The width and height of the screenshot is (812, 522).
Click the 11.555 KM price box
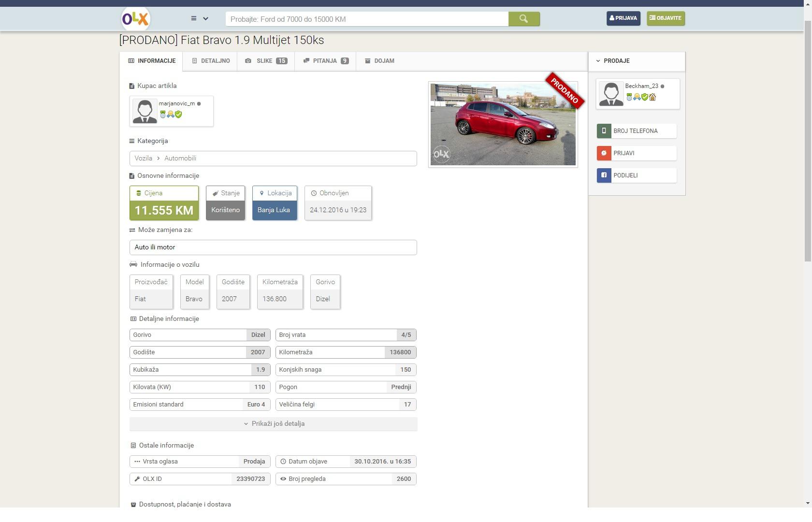[x=164, y=203]
